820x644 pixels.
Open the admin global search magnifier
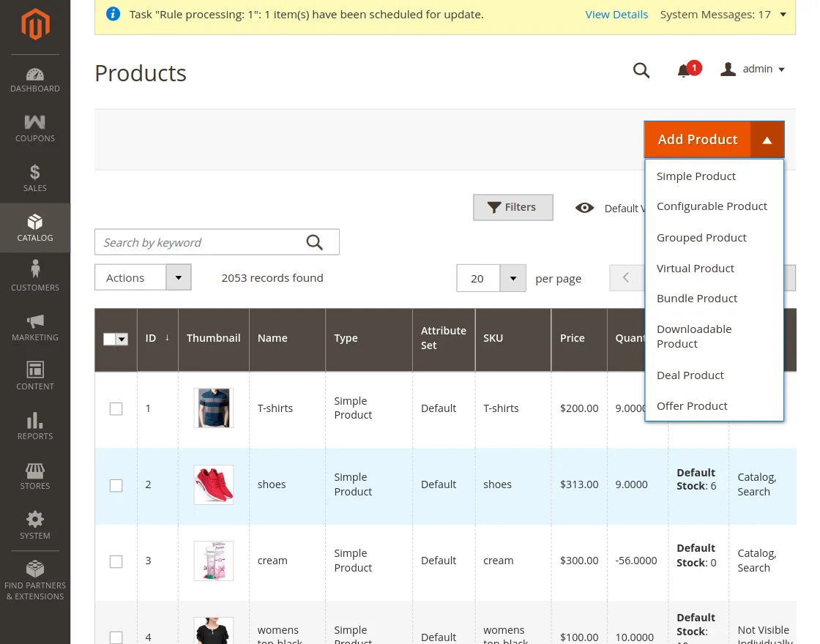pos(641,70)
